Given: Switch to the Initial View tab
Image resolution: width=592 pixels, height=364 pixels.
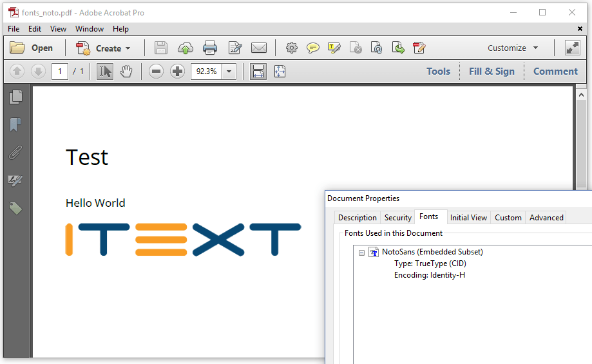Looking at the screenshot, I should tap(468, 218).
